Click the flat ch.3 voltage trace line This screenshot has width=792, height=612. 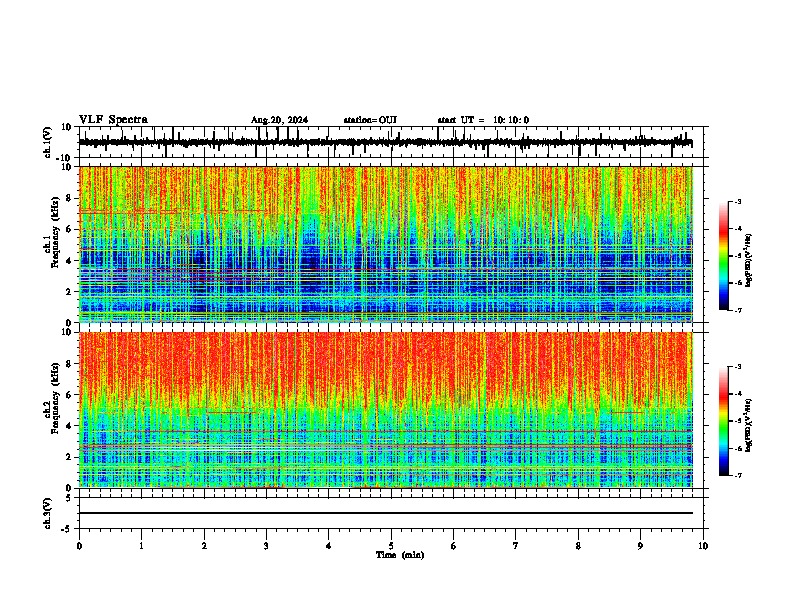[x=385, y=513]
